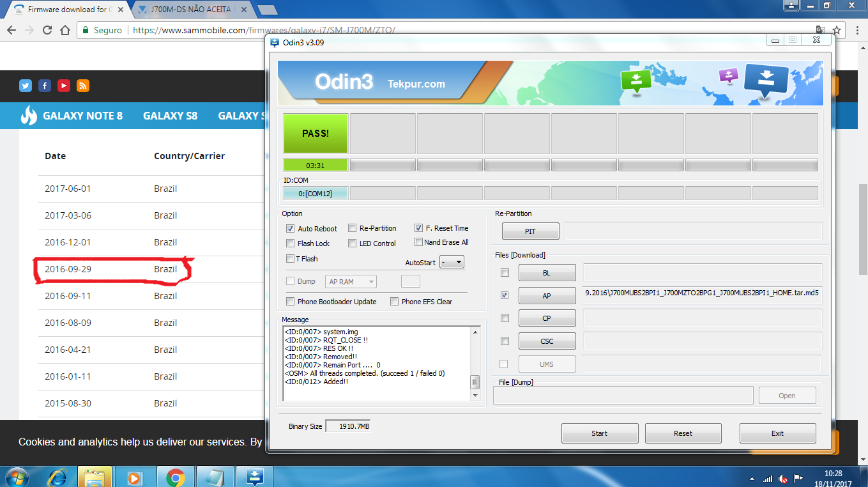This screenshot has width=868, height=487.
Task: Click the YouTube icon on SamMobile page
Action: pos(64,86)
